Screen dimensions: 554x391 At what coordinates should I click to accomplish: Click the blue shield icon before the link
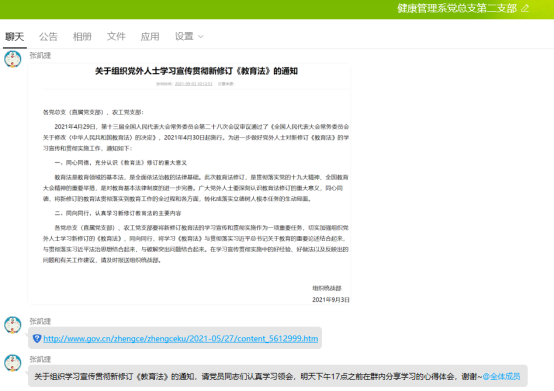click(x=37, y=338)
